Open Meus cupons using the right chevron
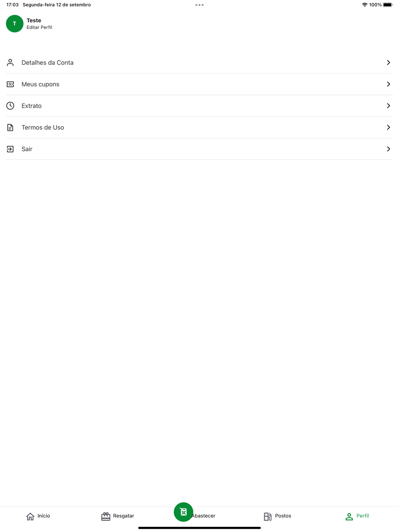Image resolution: width=399 pixels, height=532 pixels. tap(388, 84)
